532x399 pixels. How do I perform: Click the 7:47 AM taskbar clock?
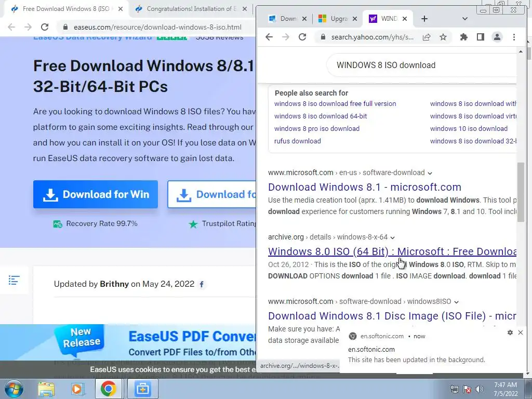point(506,389)
